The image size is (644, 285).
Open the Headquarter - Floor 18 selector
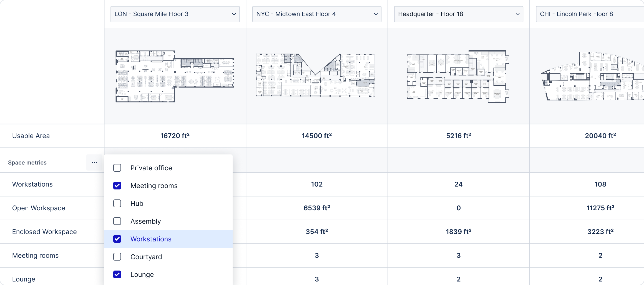458,14
